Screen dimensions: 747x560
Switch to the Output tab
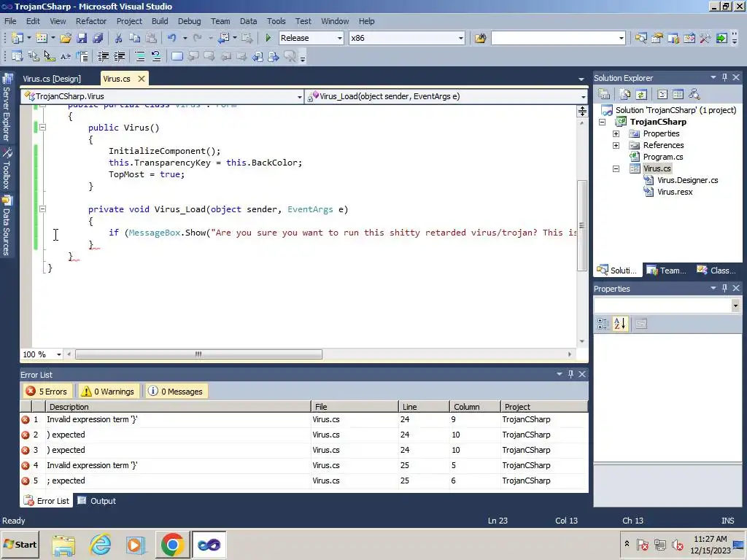[x=97, y=501]
